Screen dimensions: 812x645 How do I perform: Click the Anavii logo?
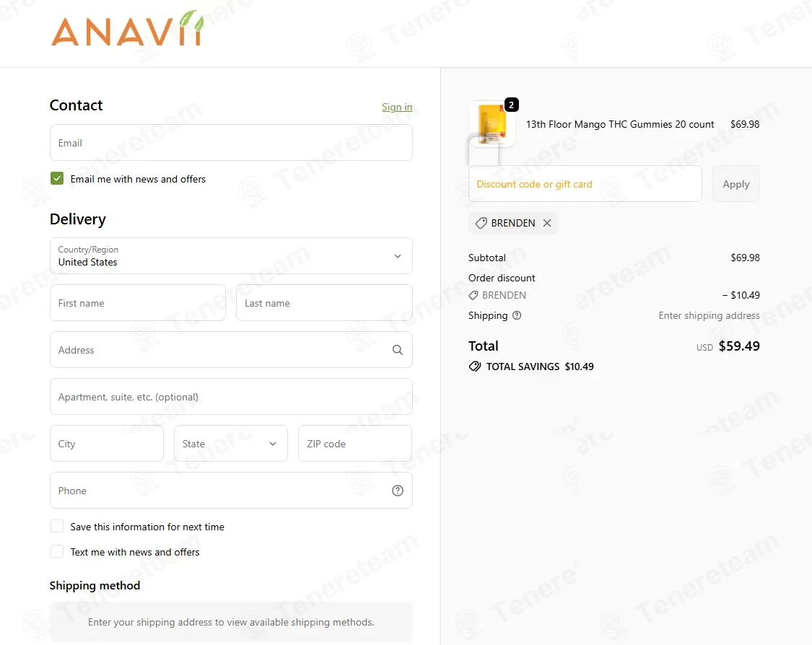tap(127, 29)
